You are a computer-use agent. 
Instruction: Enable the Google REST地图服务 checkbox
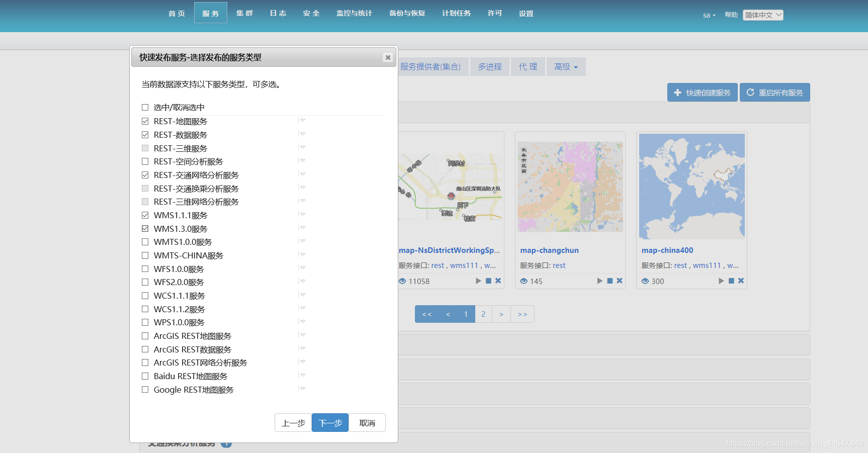pyautogui.click(x=145, y=390)
